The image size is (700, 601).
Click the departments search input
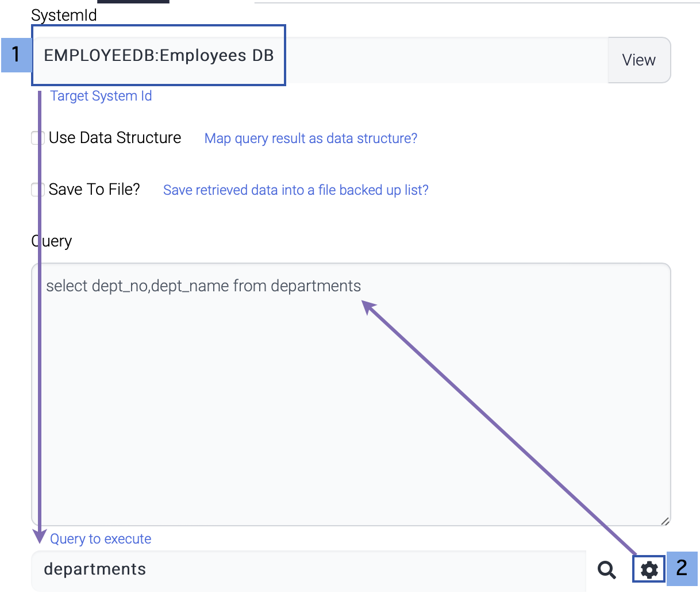pyautogui.click(x=308, y=570)
